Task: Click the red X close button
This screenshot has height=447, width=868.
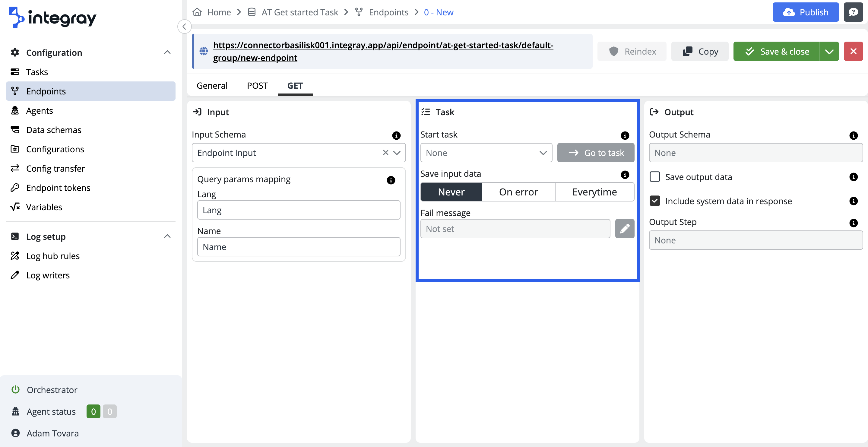Action: pos(853,51)
